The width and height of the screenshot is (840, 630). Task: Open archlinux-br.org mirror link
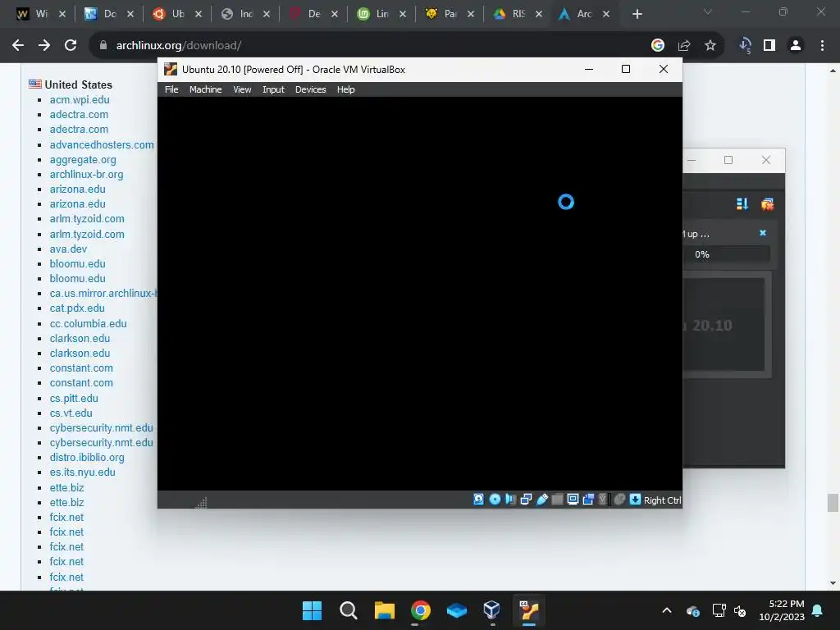pos(86,175)
